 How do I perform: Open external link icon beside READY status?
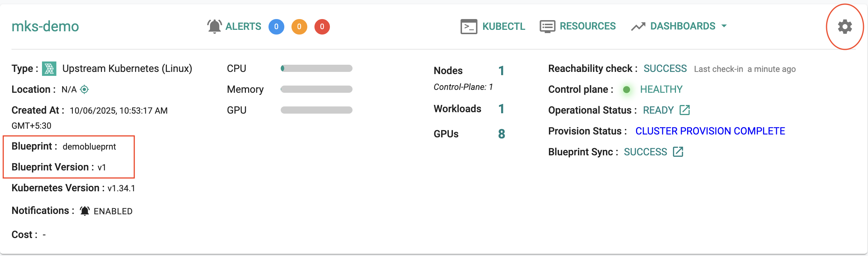685,110
